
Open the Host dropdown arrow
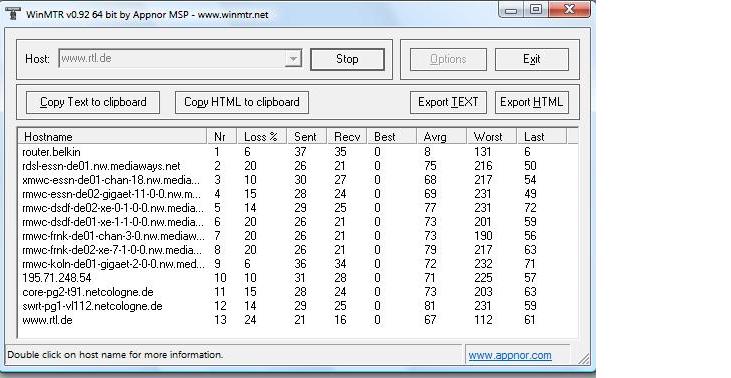[x=293, y=59]
